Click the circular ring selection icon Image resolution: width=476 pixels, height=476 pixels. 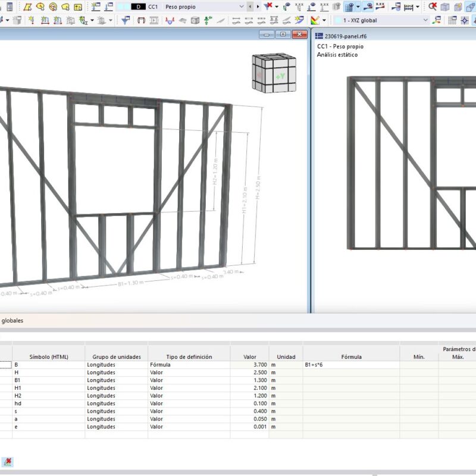click(x=53, y=7)
